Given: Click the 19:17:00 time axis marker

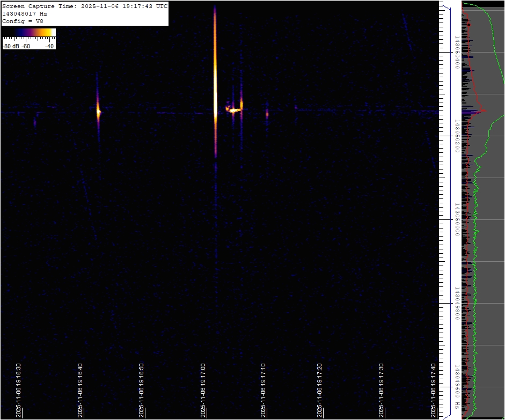Looking at the screenshot, I should click(x=203, y=390).
